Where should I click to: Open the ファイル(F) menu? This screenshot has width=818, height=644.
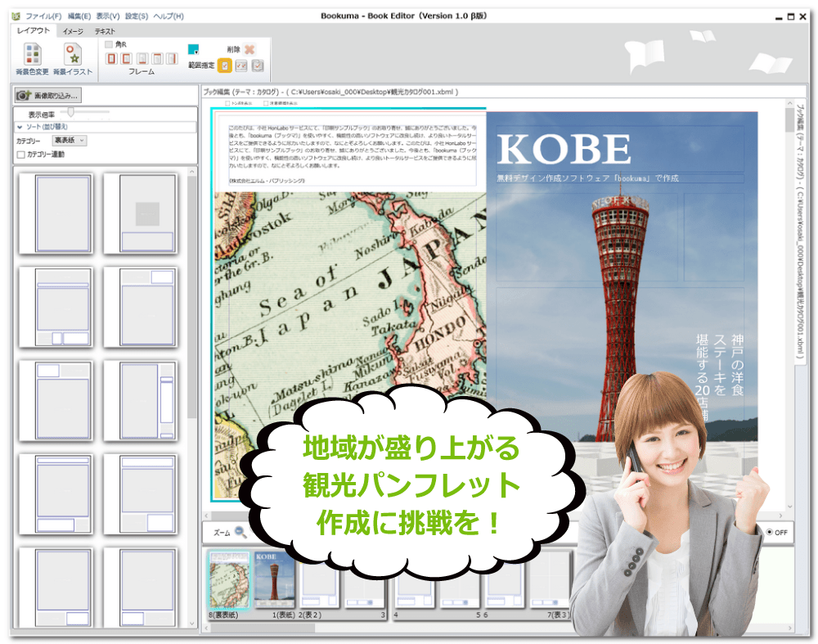(43, 16)
